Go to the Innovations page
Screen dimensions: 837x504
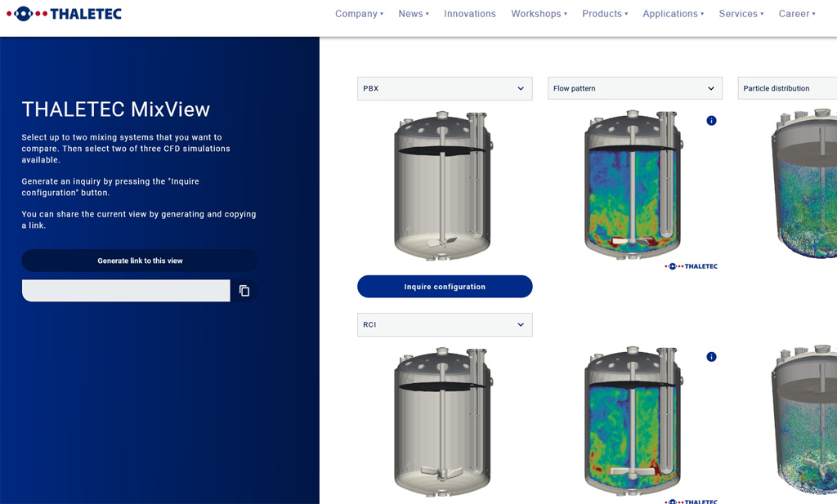point(470,14)
